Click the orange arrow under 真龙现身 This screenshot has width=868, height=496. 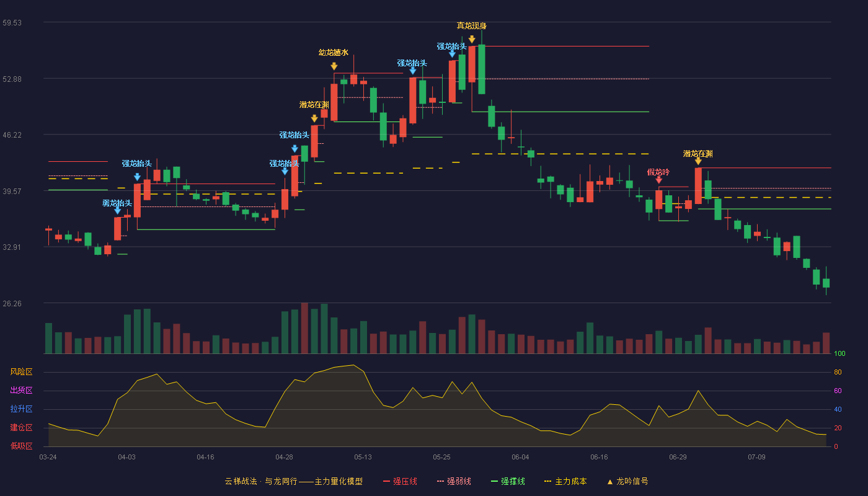(472, 40)
